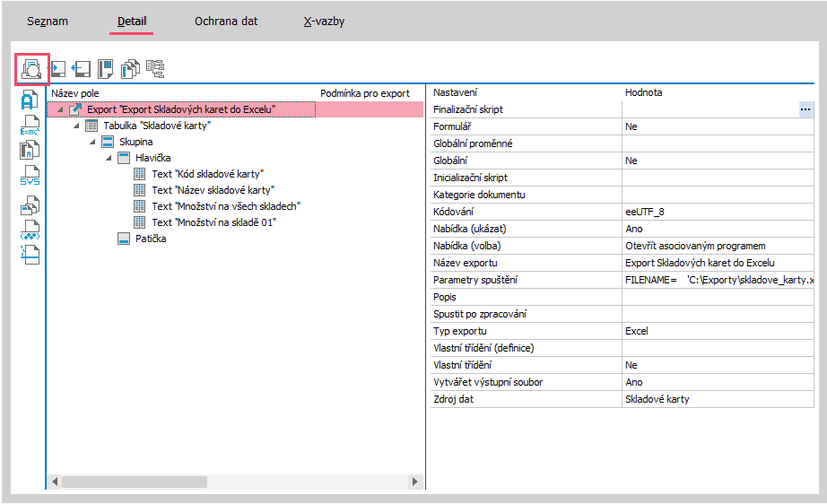Screen dimensions: 827x504
Task: Click the header band icon beside Hlavička
Action: coord(124,158)
